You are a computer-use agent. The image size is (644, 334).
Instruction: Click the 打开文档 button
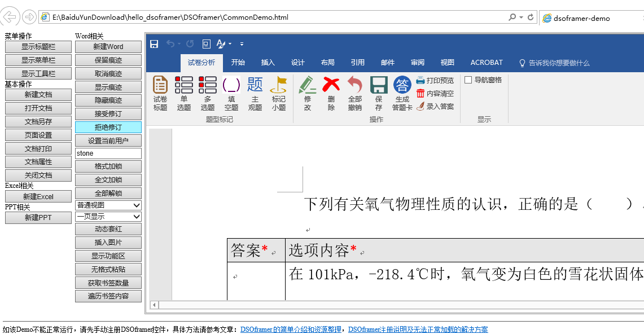point(38,108)
